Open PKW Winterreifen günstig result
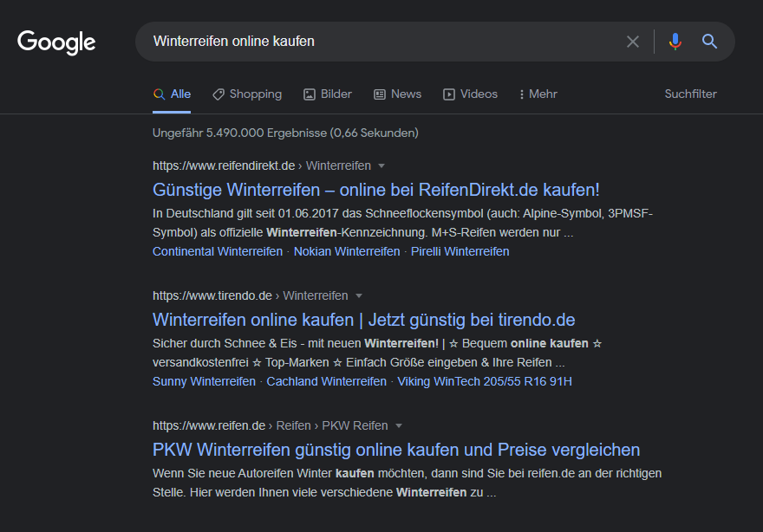763x532 pixels. click(x=396, y=450)
